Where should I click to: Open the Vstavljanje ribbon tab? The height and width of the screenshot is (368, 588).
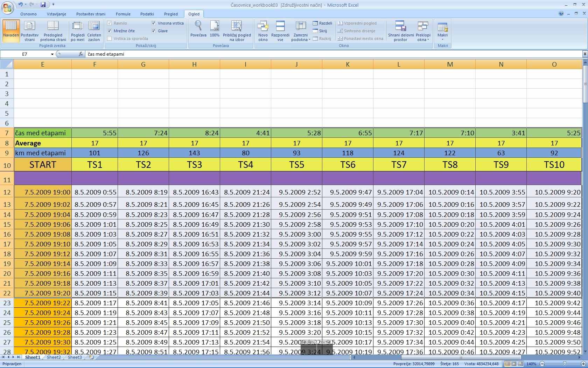click(56, 14)
